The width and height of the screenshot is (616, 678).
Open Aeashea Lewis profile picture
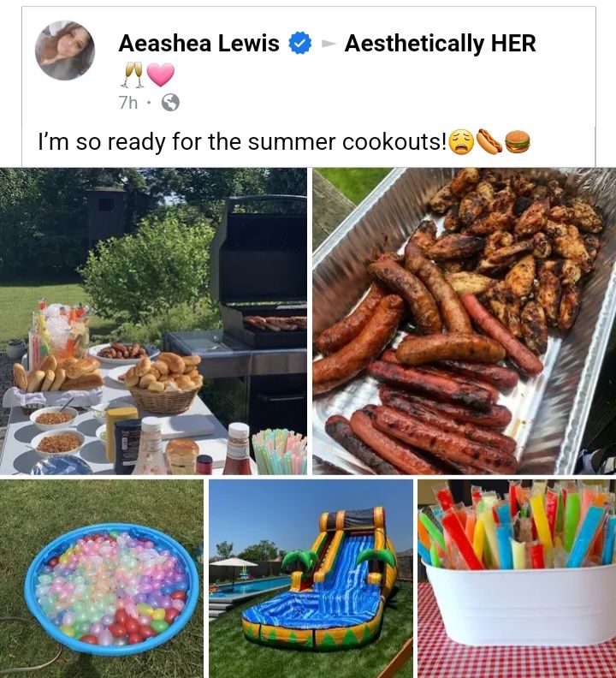click(x=65, y=51)
